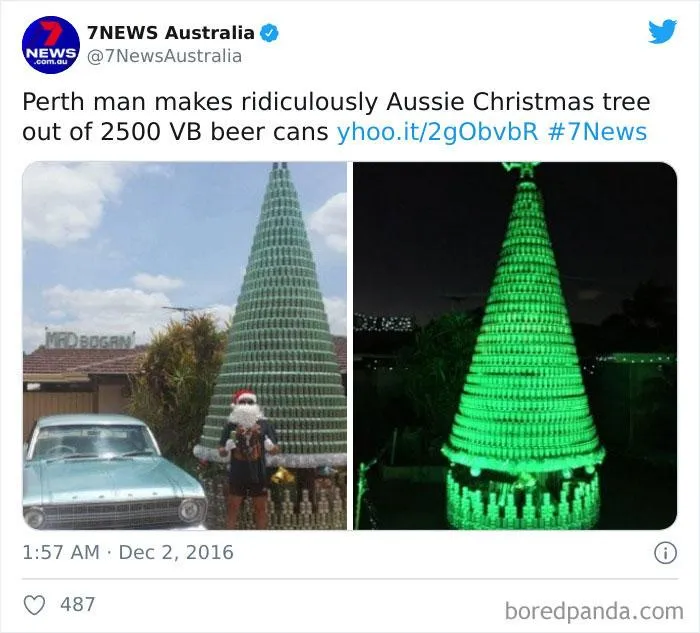Open the green-lit night tree photo
Viewport: 700px width, 633px height.
tap(515, 346)
